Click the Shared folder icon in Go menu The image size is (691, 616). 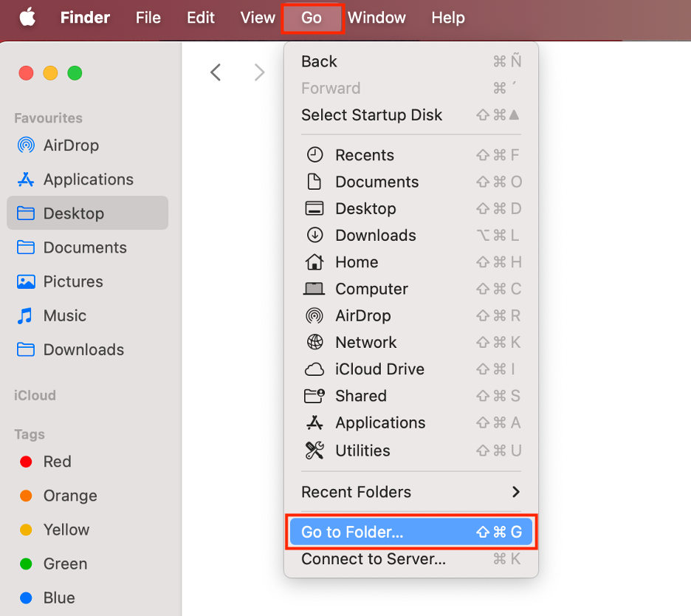[314, 396]
